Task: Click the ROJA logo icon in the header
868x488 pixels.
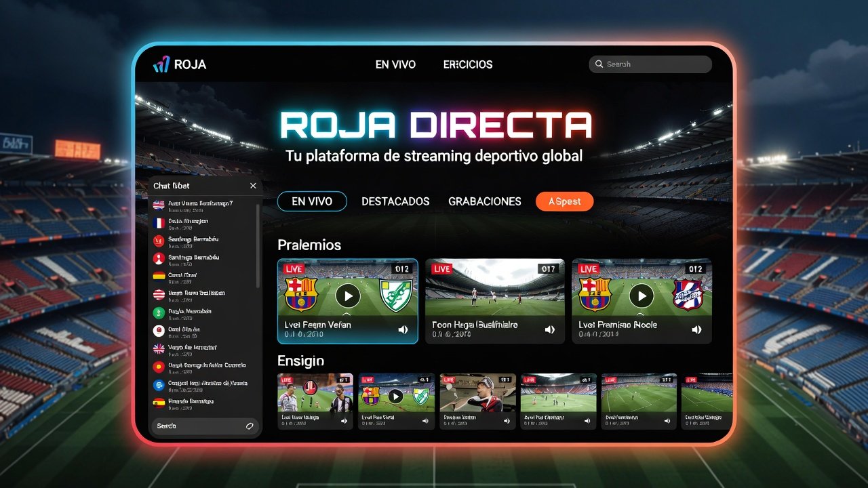Action: click(161, 64)
